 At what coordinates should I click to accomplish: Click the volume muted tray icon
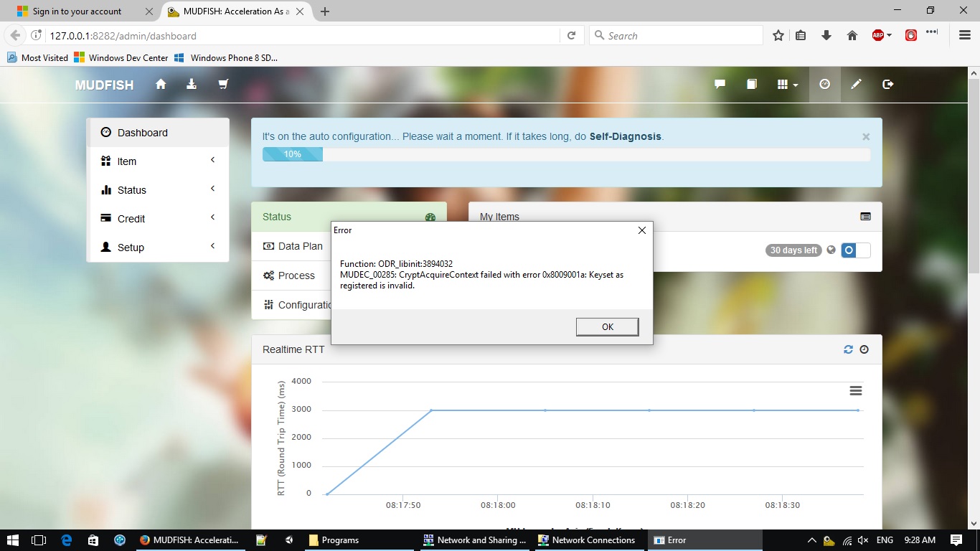(x=864, y=540)
